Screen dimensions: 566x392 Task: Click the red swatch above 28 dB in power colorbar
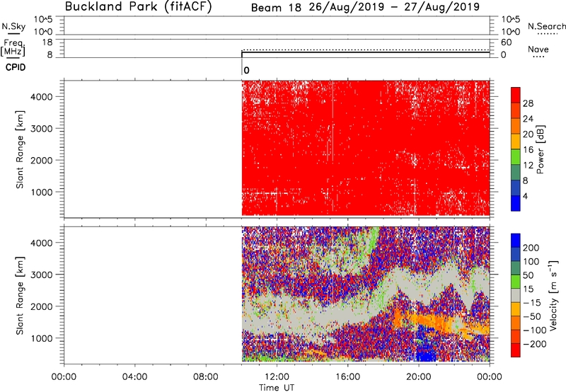516,95
